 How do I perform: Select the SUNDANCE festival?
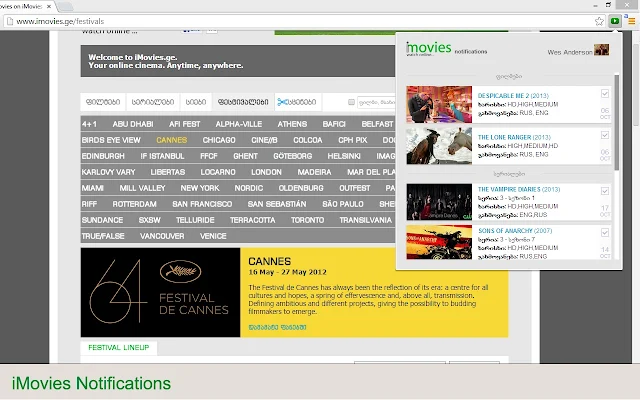102,220
